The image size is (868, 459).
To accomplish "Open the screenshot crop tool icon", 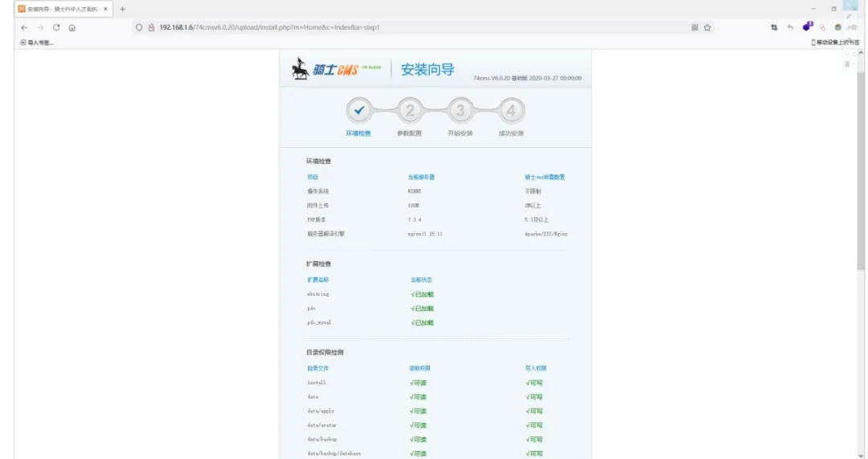I will click(774, 27).
